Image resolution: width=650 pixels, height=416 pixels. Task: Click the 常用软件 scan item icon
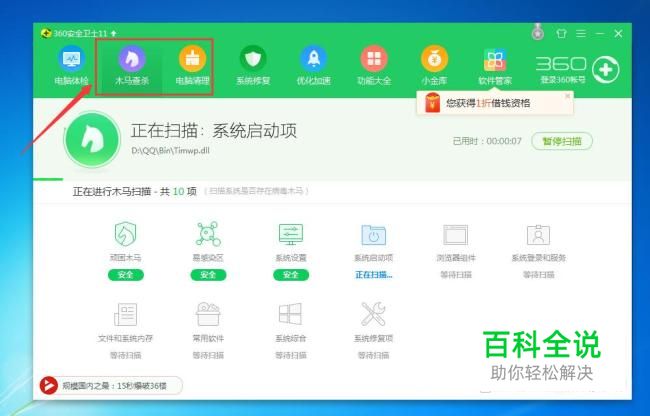coord(208,314)
